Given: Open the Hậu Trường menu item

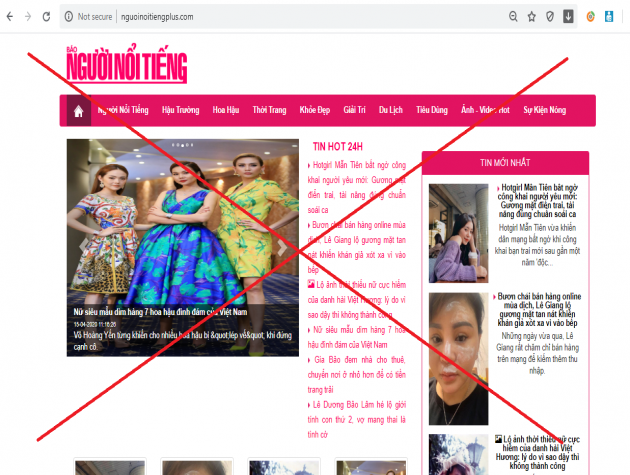Looking at the screenshot, I should pos(180,110).
